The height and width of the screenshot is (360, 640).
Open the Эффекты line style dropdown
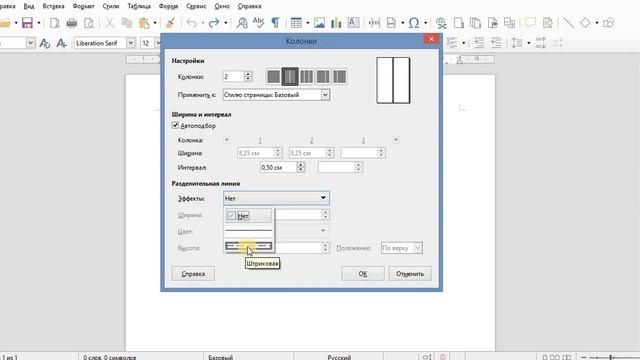[x=276, y=198]
